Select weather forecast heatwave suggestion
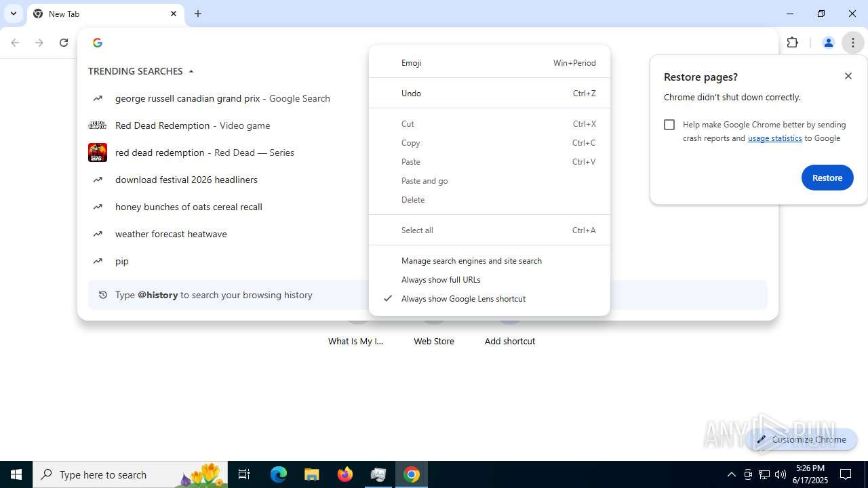The width and height of the screenshot is (868, 488). click(171, 234)
